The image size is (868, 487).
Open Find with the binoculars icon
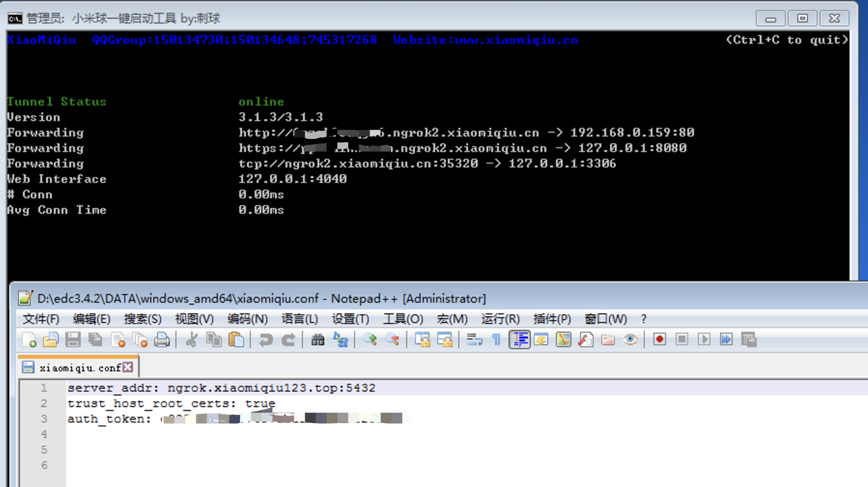coord(318,340)
